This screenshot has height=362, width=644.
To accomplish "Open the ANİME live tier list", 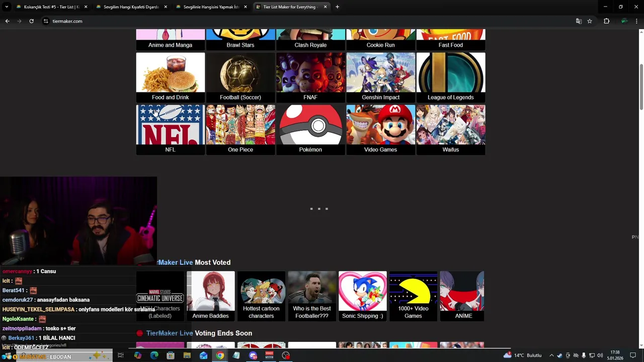I will coord(462,296).
